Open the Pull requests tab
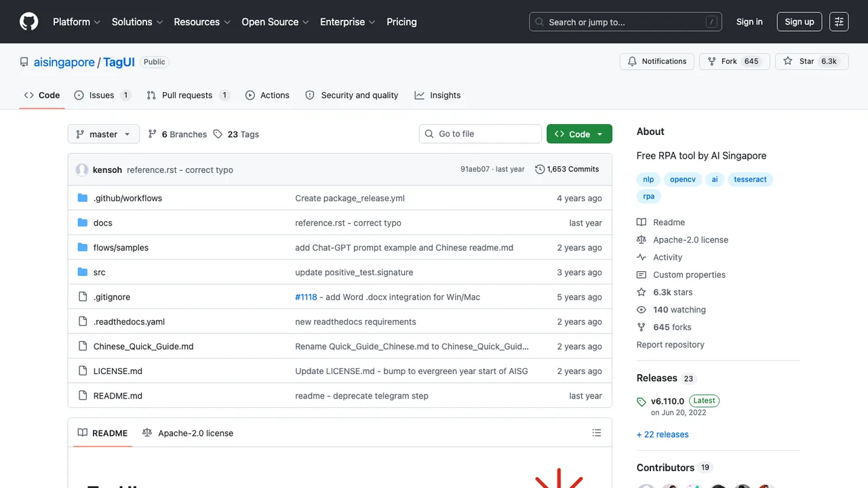Viewport: 868px width, 488px height. pyautogui.click(x=188, y=95)
